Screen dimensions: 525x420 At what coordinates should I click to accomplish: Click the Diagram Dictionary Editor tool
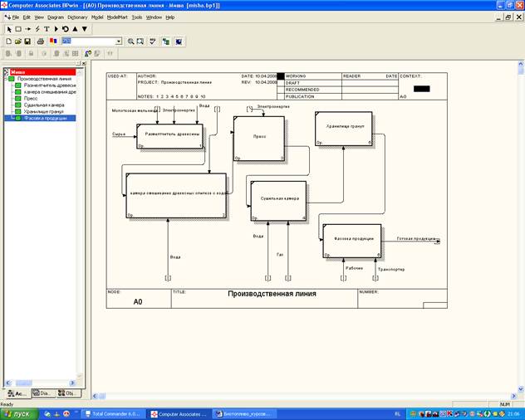tap(56, 29)
